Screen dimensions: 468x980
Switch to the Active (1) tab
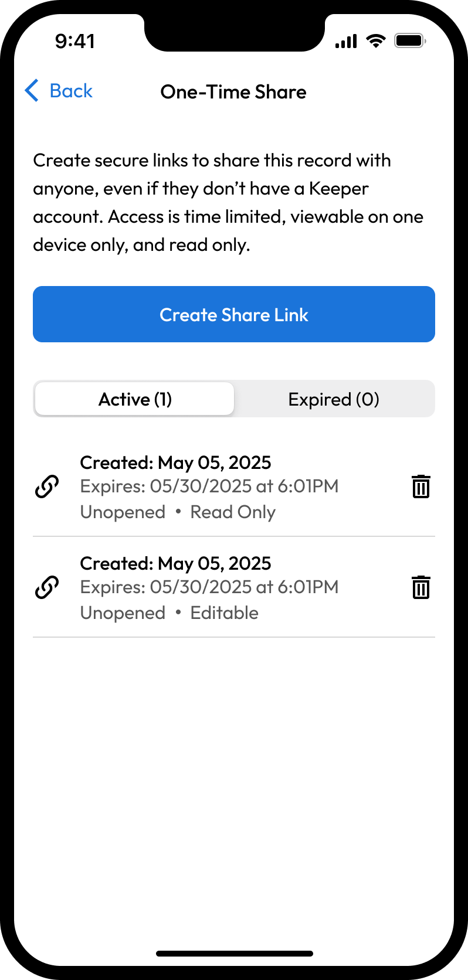(x=135, y=399)
